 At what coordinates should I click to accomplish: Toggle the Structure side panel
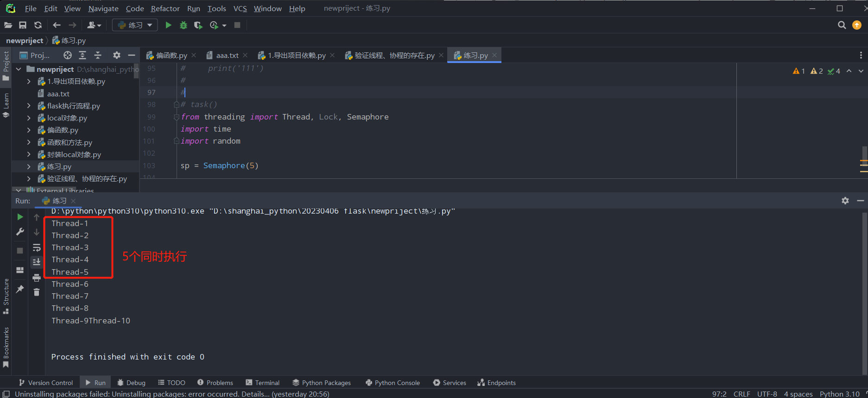6,296
